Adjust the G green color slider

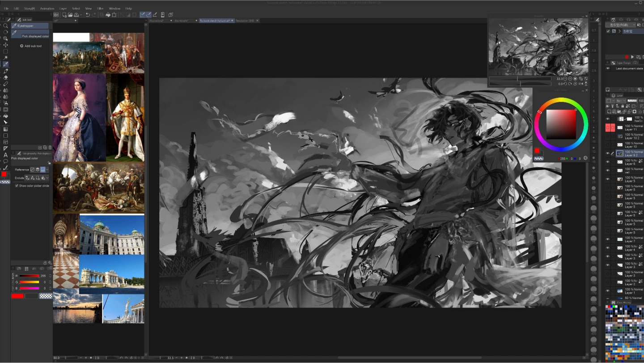(x=29, y=282)
